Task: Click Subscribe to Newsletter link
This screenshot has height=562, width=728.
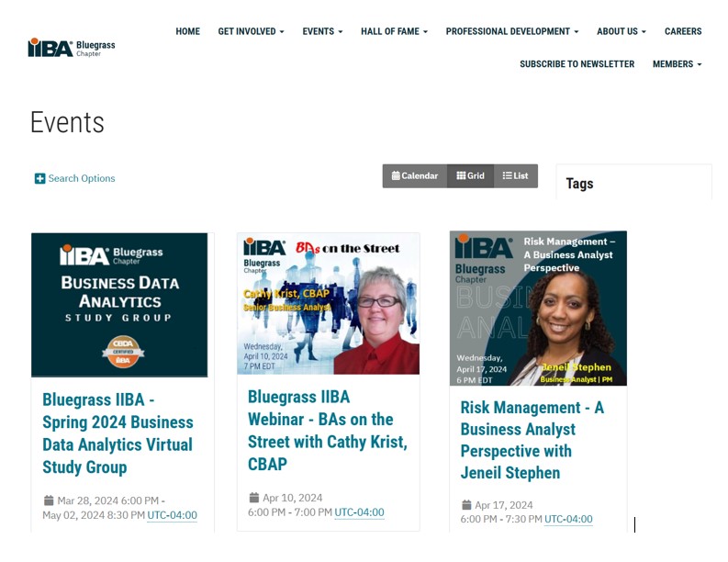Action: (577, 64)
